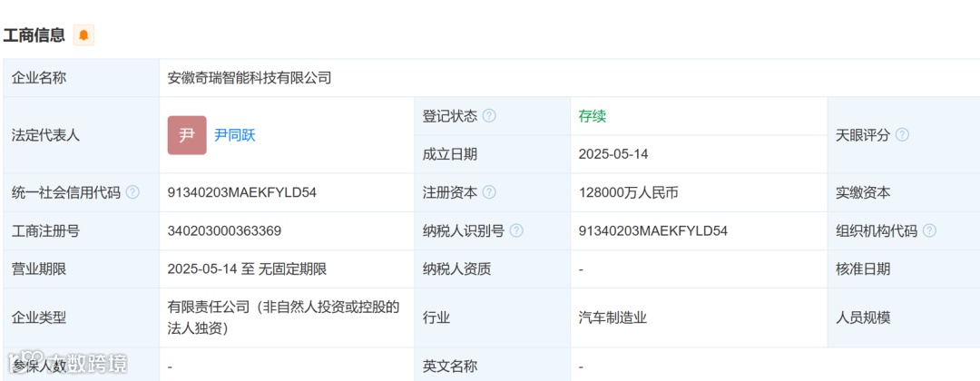Open help icon next to 登记状态
Screen dimensions: 980x381
click(489, 116)
